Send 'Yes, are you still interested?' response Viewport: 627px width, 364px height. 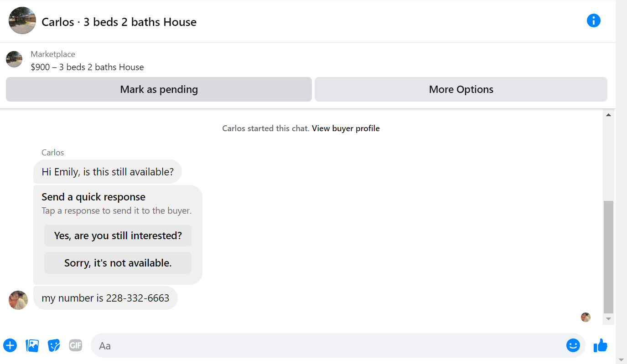click(x=118, y=236)
